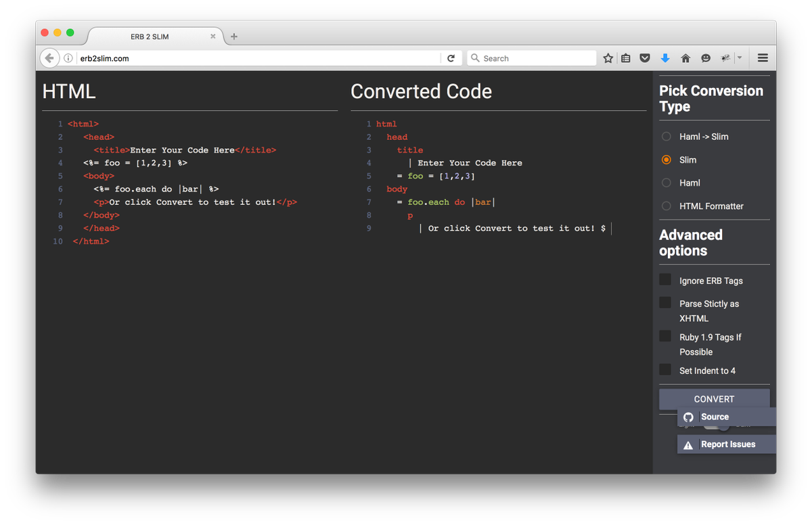Save page to Pocket
Screen dimensions: 812x525
[644, 58]
